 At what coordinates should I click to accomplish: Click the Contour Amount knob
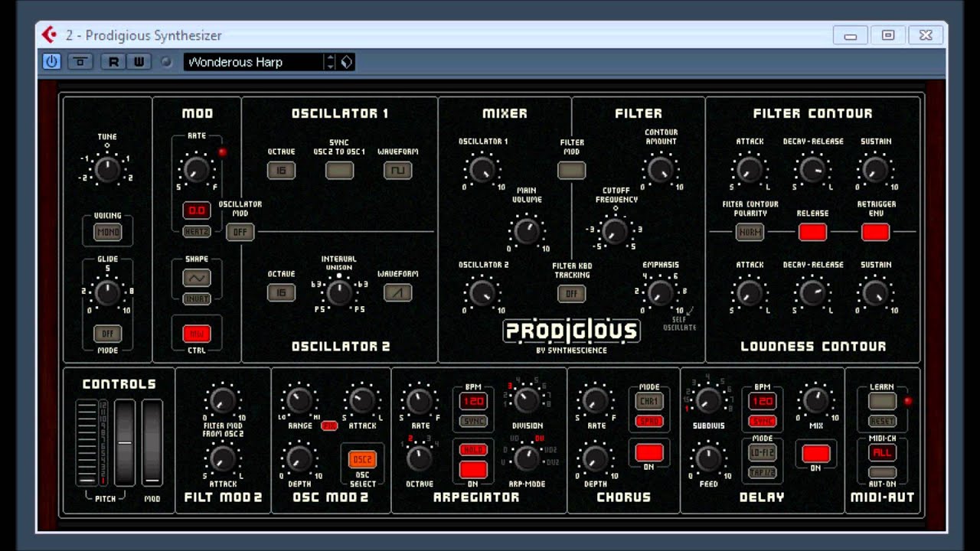pyautogui.click(x=660, y=168)
